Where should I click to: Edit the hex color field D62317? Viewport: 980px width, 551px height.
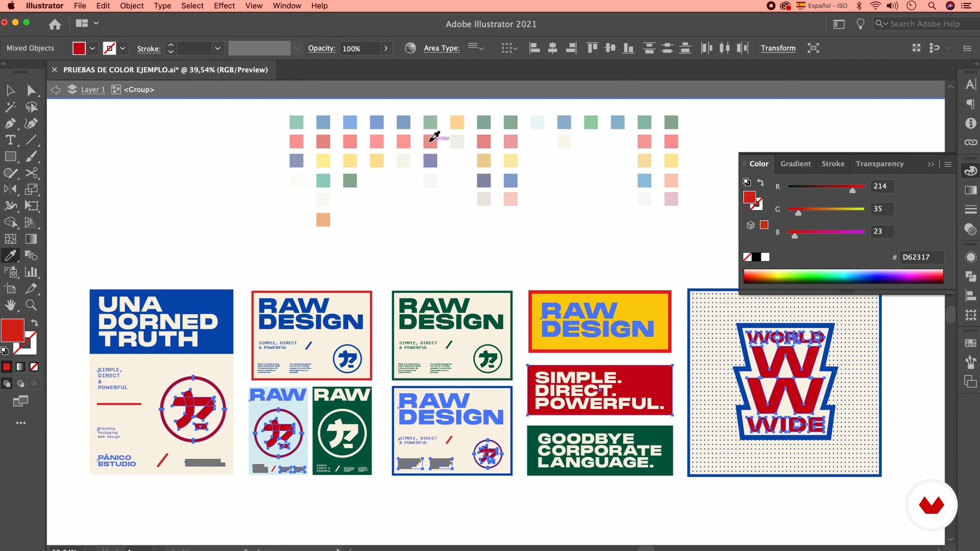point(921,257)
